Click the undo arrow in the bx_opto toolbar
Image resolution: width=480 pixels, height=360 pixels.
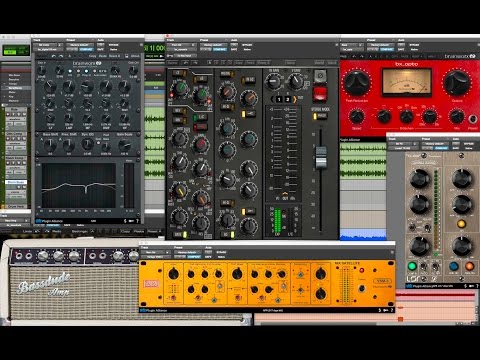pyautogui.click(x=354, y=57)
